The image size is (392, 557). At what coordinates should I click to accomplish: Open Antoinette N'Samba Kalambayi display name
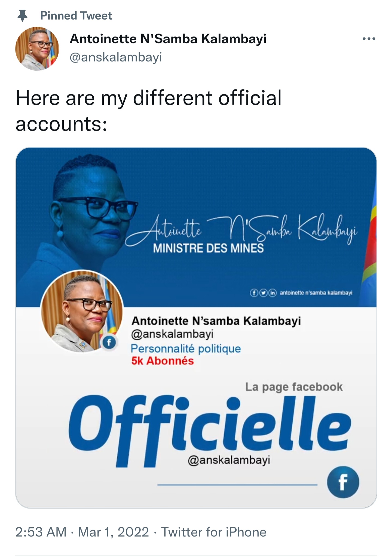pyautogui.click(x=168, y=39)
